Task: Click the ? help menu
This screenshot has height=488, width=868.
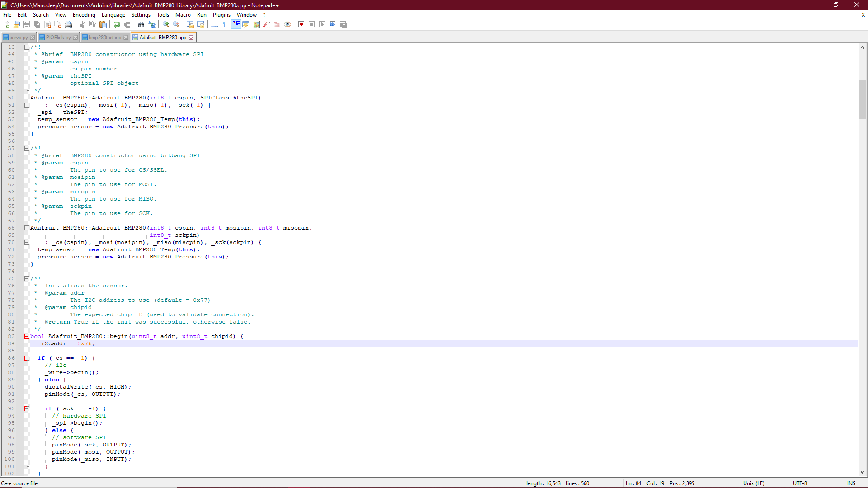Action: tap(264, 15)
